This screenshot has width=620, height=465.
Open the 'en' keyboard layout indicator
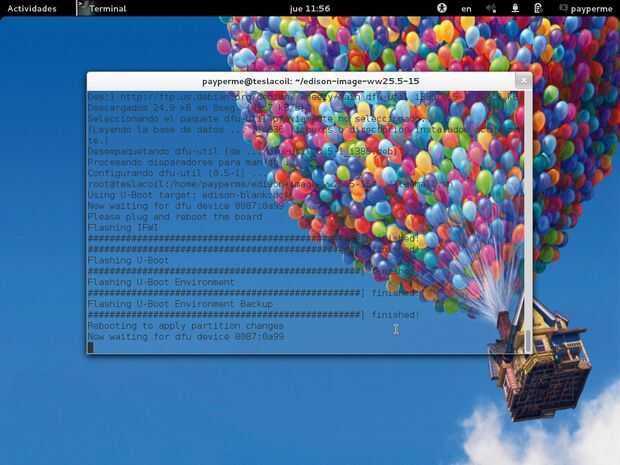466,8
